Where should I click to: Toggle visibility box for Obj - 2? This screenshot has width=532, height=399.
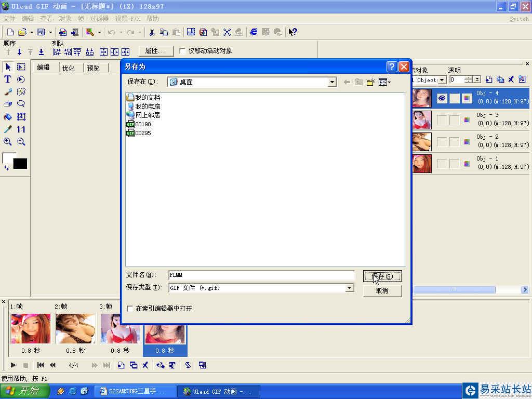[x=442, y=141]
